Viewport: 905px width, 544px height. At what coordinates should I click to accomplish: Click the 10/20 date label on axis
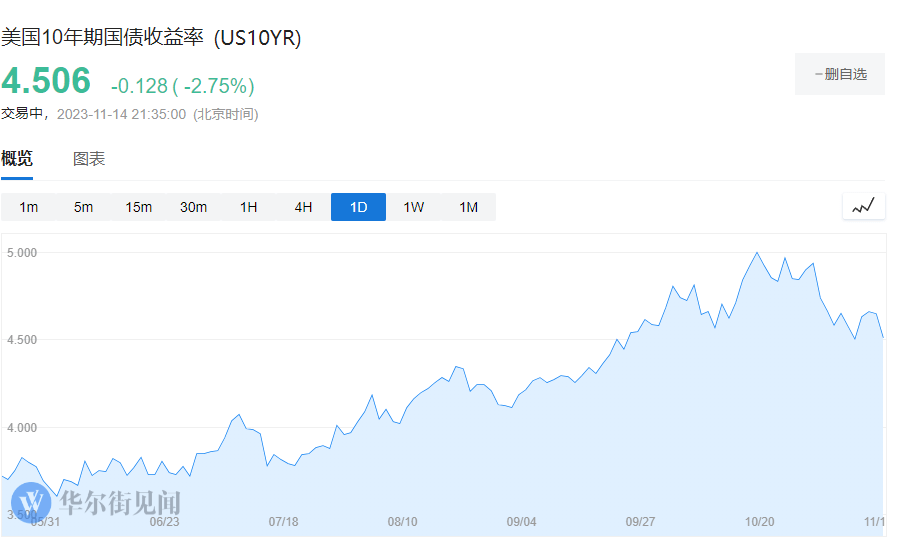(760, 521)
